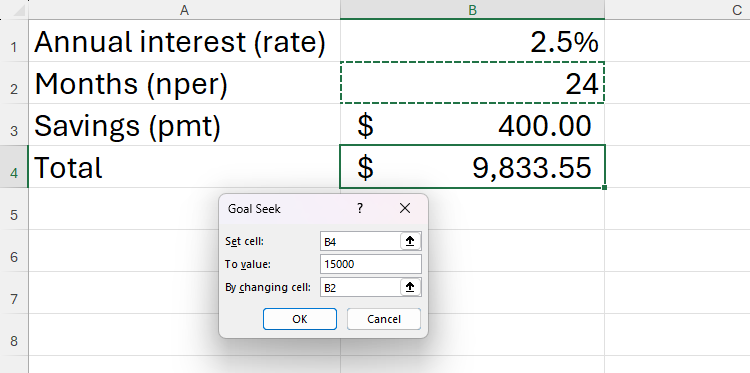750x373 pixels.
Task: Select cell B1 showing 2.5%
Action: (x=472, y=41)
